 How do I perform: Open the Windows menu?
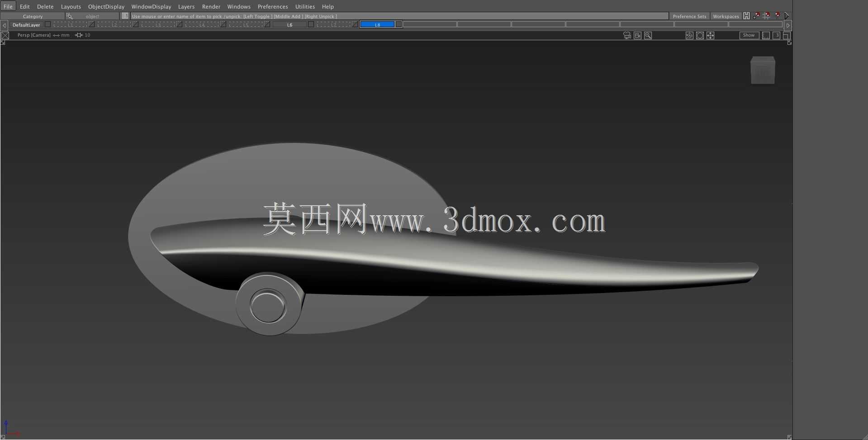click(x=239, y=6)
